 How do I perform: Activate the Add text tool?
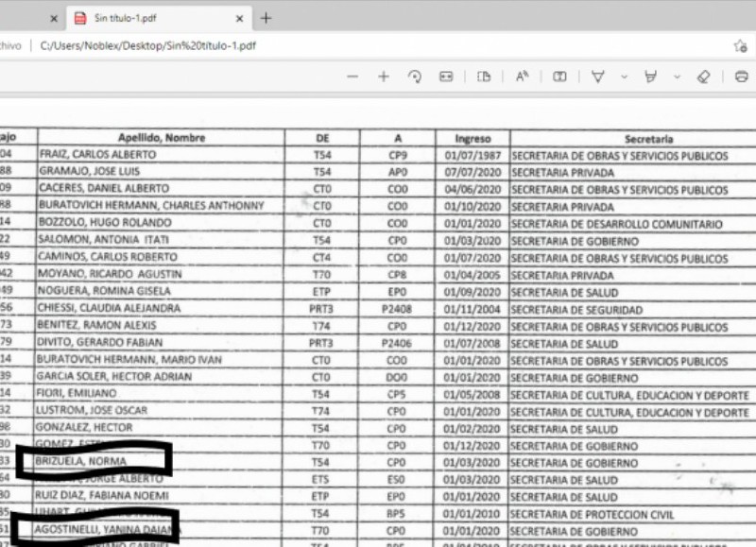559,77
